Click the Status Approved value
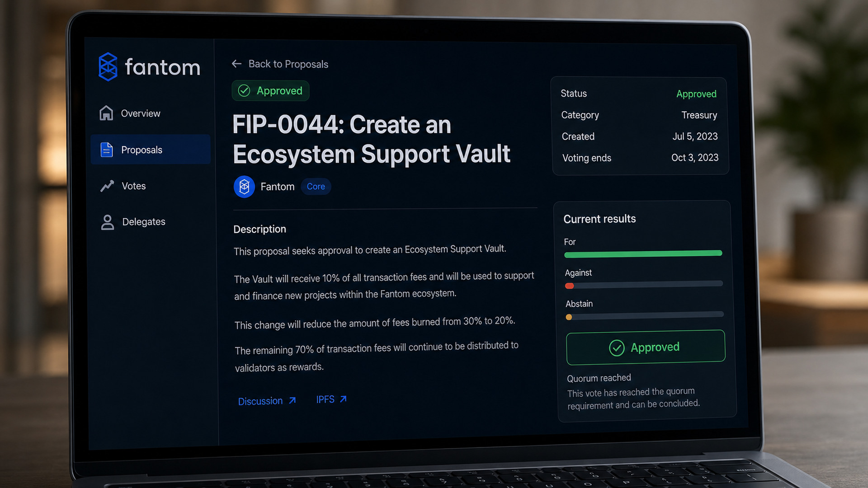The height and width of the screenshot is (488, 868). [x=696, y=94]
